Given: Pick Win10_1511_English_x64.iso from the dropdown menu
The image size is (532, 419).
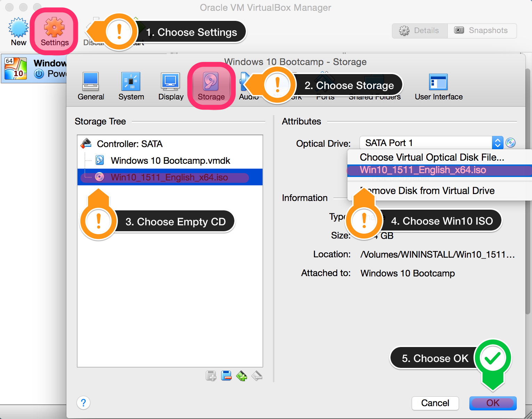Looking at the screenshot, I should pyautogui.click(x=423, y=170).
